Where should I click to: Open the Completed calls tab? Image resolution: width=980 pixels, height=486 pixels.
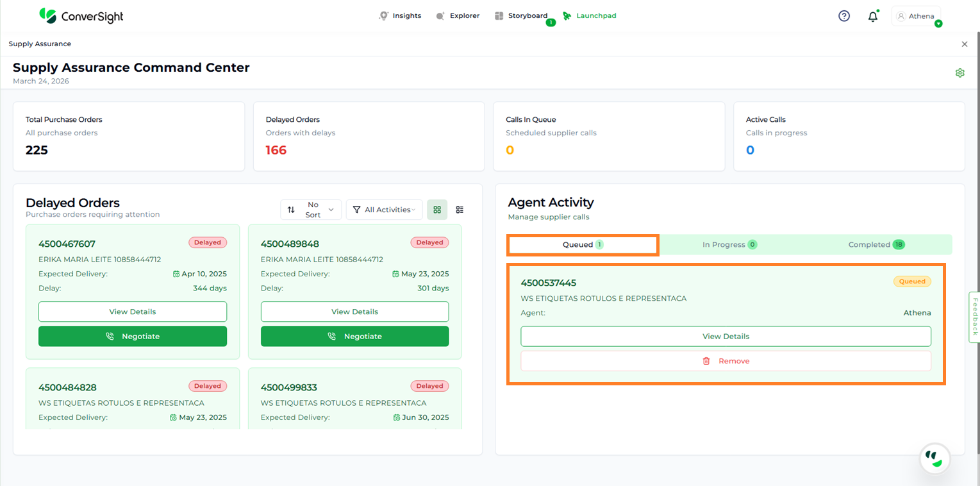pyautogui.click(x=876, y=244)
